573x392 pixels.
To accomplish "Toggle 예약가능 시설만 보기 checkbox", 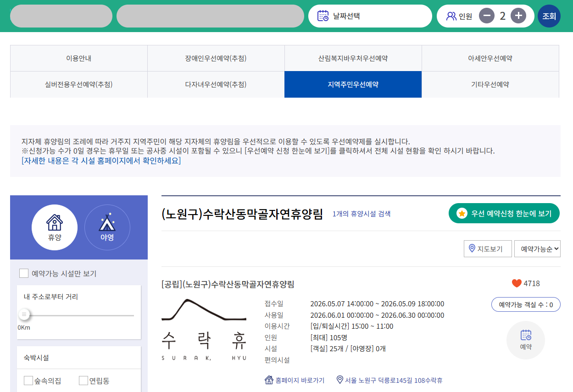I will click(x=24, y=274).
